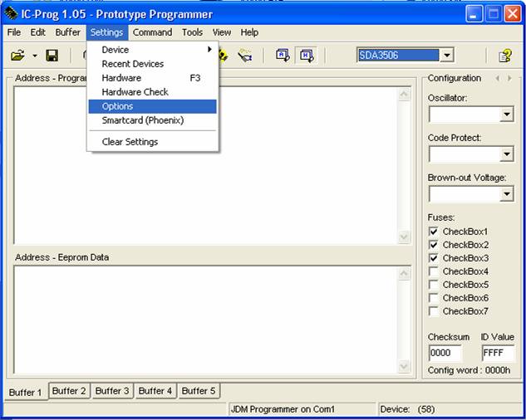Image resolution: width=526 pixels, height=420 pixels.
Task: Click the assembler view icon
Action: [x=283, y=56]
